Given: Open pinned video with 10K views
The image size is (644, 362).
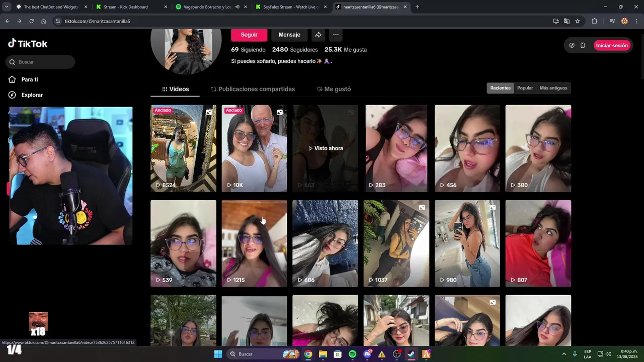Looking at the screenshot, I should click(x=254, y=148).
